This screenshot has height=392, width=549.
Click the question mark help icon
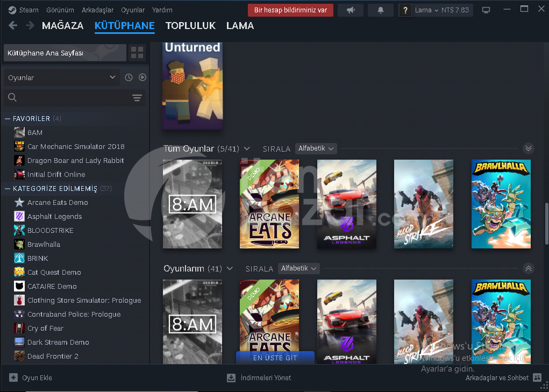click(x=405, y=10)
